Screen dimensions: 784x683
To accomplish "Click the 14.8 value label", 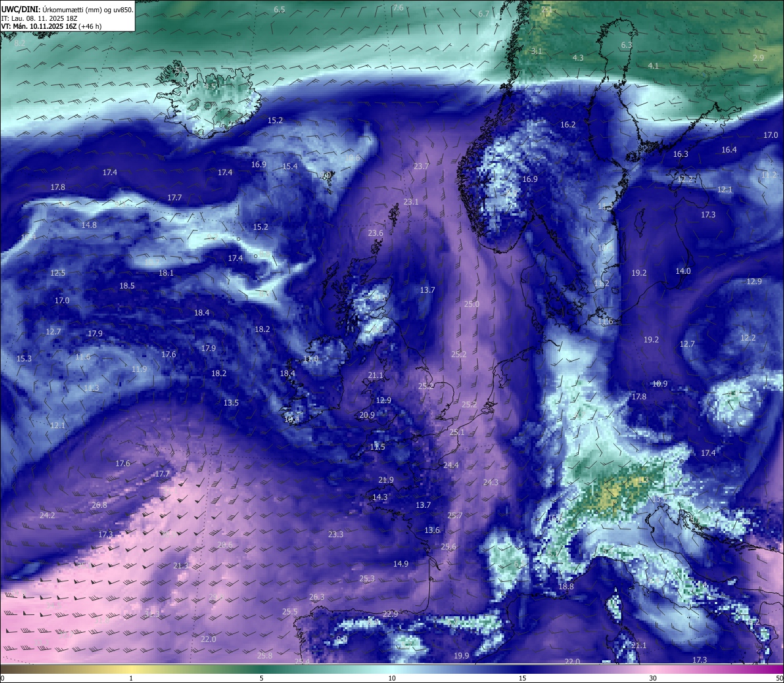I will coord(89,225).
